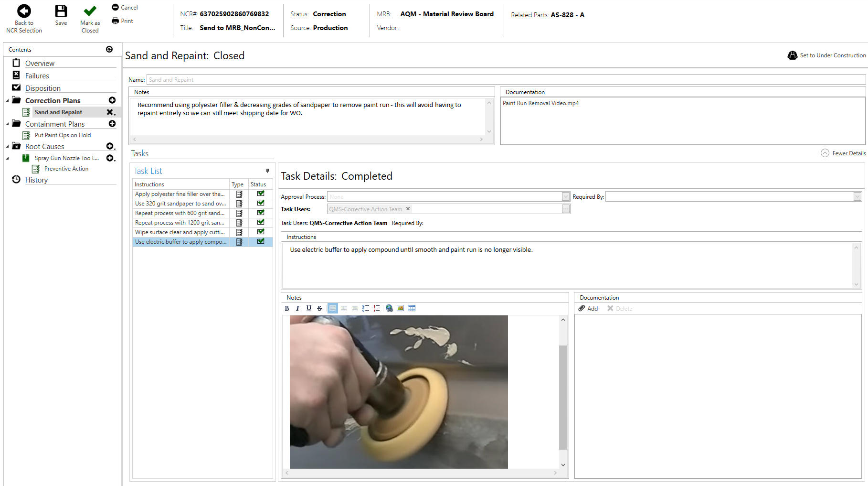This screenshot has width=868, height=486.
Task: Select 'Repeat process with 600 grit' task
Action: point(180,213)
